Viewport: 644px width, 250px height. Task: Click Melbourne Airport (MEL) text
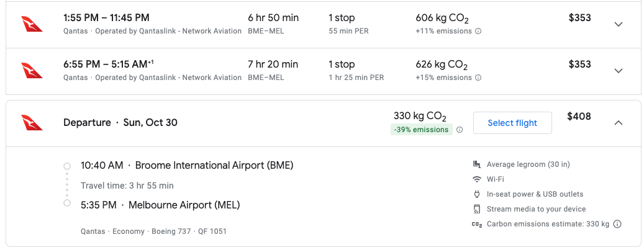(x=184, y=205)
